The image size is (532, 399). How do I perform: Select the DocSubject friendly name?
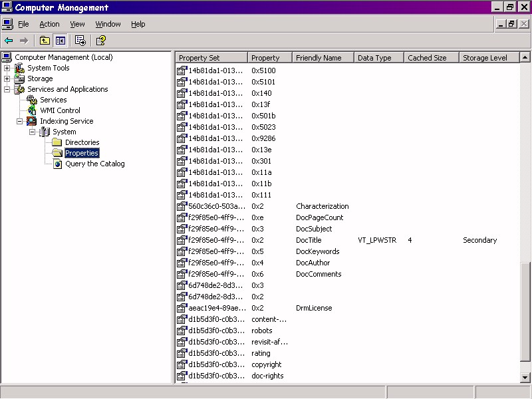[314, 229]
